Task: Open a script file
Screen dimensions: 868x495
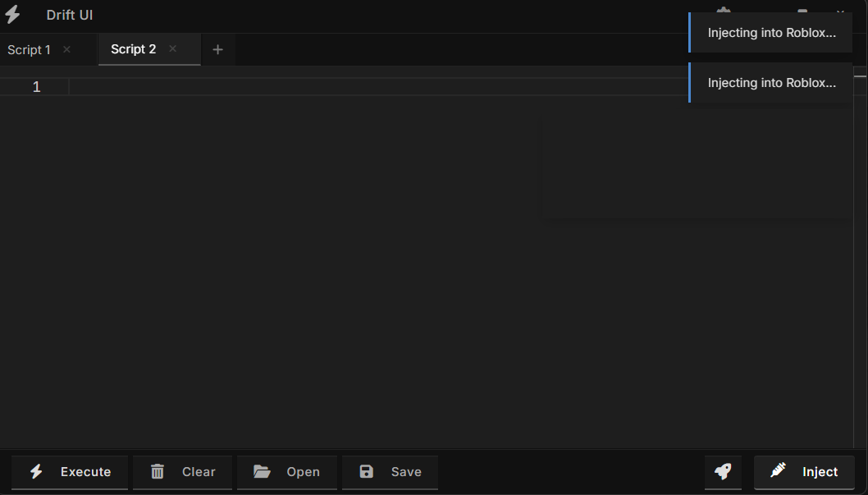Action: [287, 472]
